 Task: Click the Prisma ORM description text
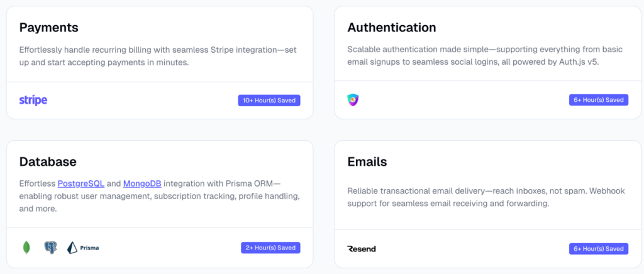click(x=159, y=196)
